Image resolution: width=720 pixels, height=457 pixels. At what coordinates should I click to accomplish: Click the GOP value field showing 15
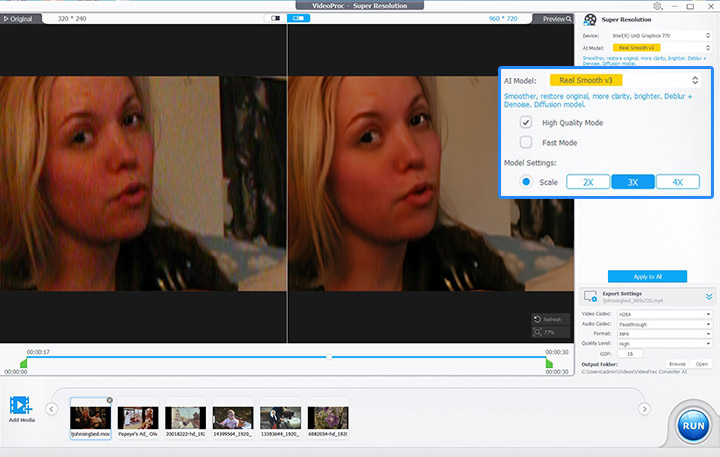(630, 354)
